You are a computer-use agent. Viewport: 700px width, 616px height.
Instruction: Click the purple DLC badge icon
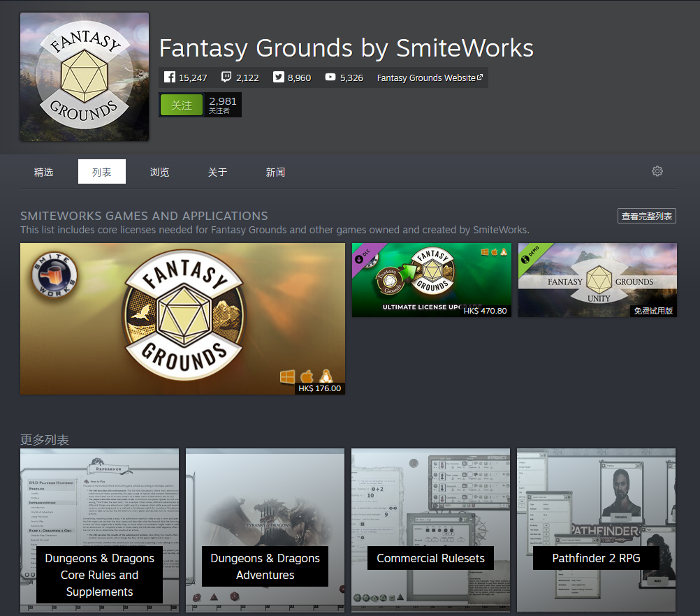point(363,256)
